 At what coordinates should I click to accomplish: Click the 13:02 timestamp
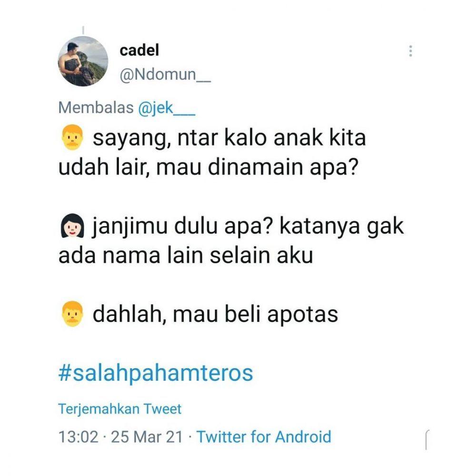(x=79, y=437)
